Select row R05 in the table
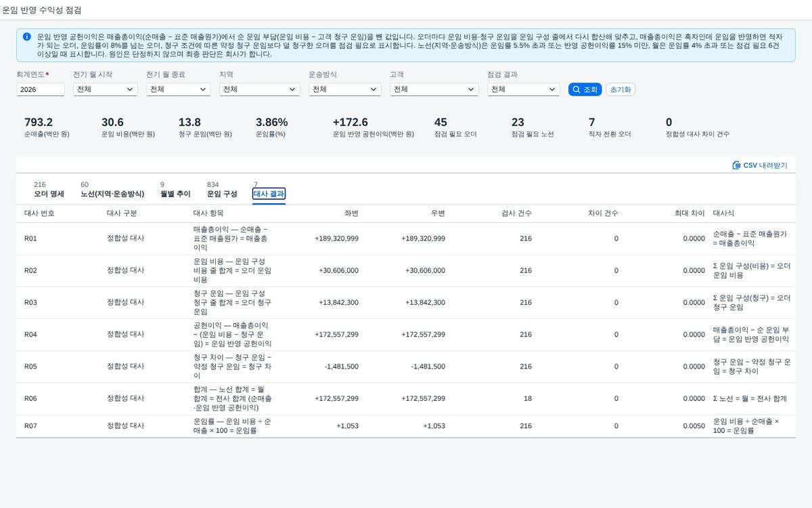Screen dimensions: 812x508 click(406, 366)
